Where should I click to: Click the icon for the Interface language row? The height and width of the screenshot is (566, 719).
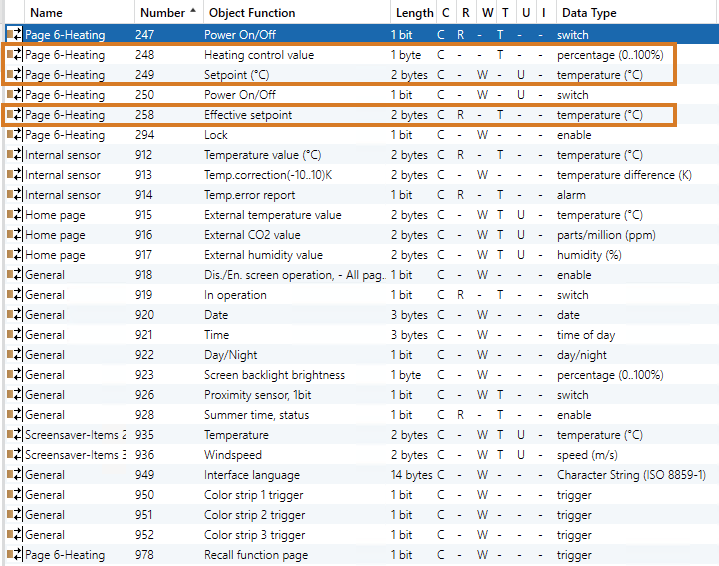(x=14, y=475)
